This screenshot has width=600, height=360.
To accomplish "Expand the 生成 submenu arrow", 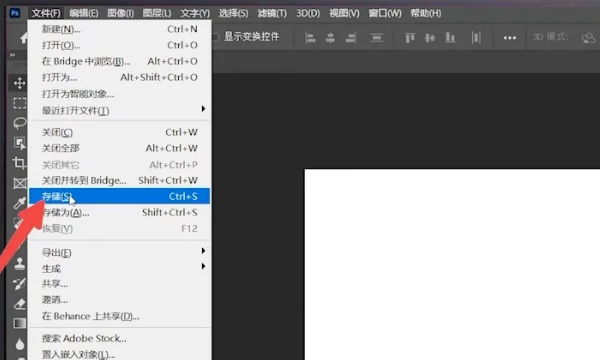I will click(203, 266).
